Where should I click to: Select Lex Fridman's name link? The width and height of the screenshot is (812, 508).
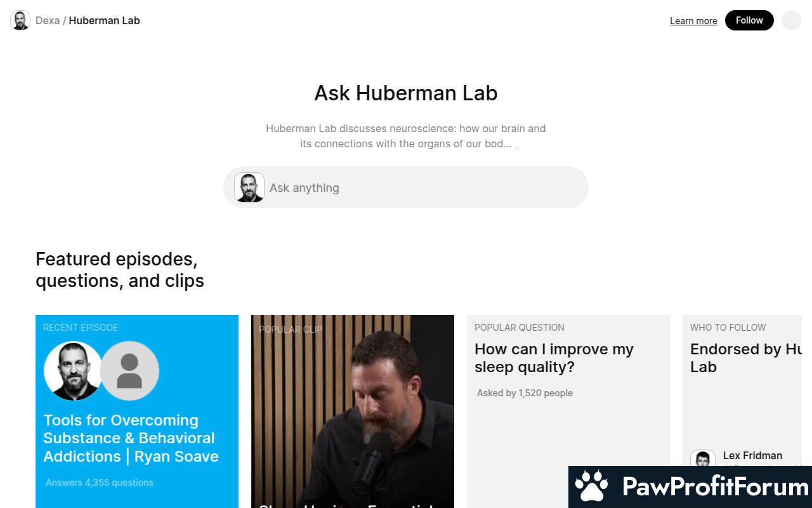click(x=752, y=455)
